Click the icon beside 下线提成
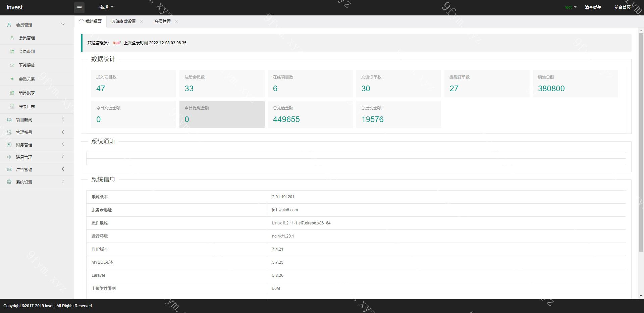 click(x=12, y=65)
